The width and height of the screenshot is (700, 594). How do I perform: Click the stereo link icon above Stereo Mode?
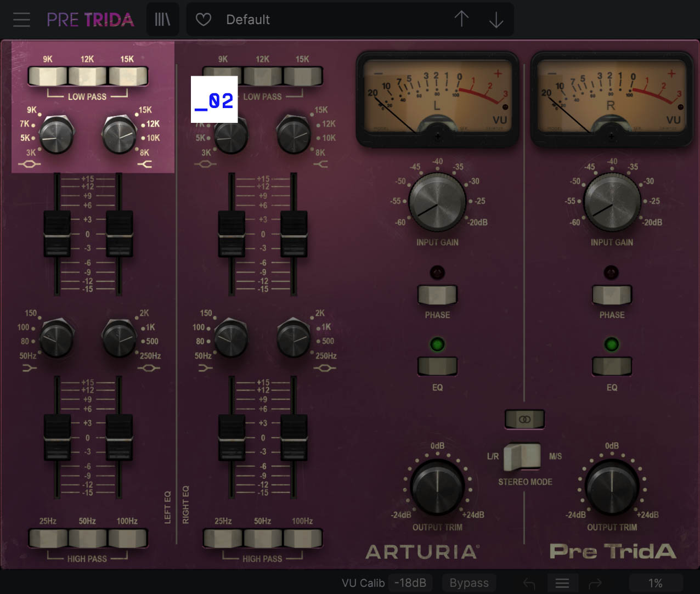tap(524, 420)
